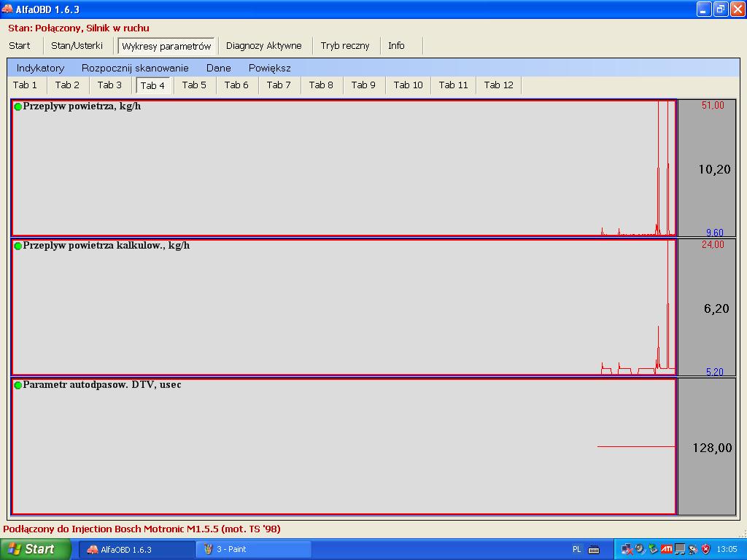The image size is (747, 560).
Task: Switch to Tab 7
Action: tap(279, 85)
